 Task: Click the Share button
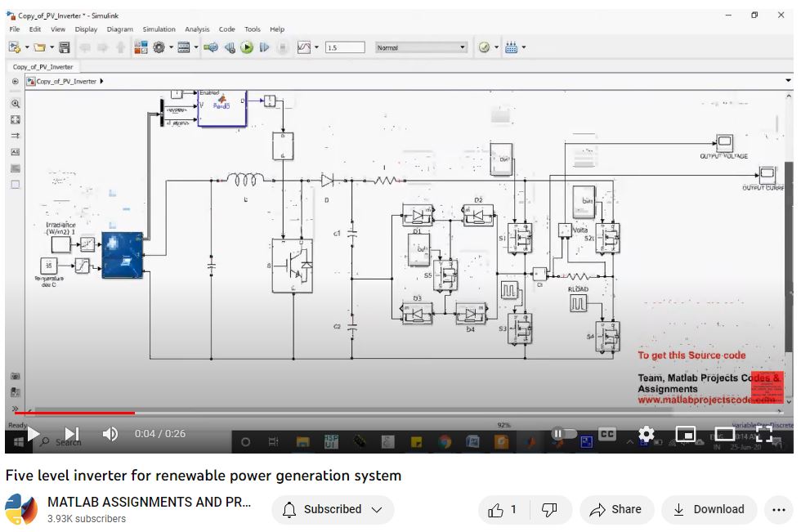tap(616, 510)
